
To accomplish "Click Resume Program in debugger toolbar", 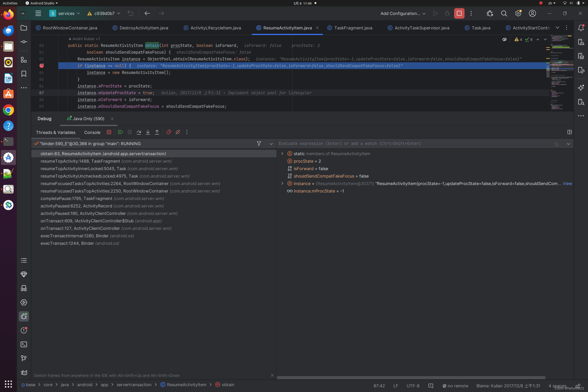I will click(x=120, y=132).
